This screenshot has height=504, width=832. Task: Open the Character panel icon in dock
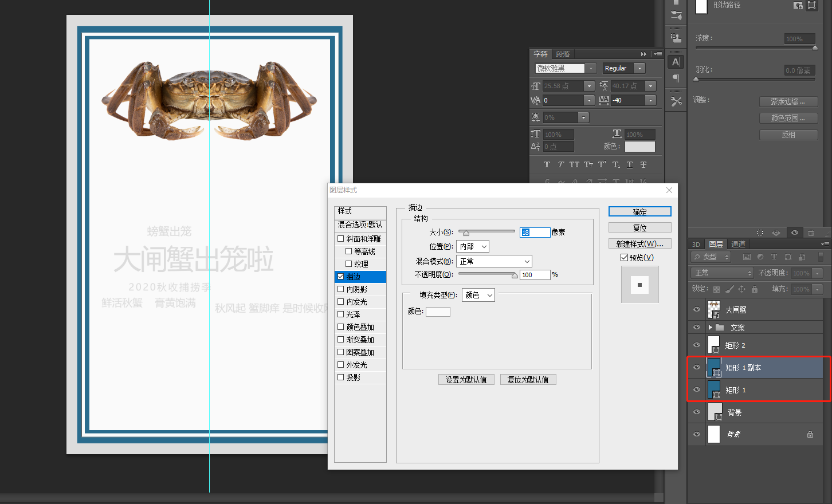(x=676, y=62)
